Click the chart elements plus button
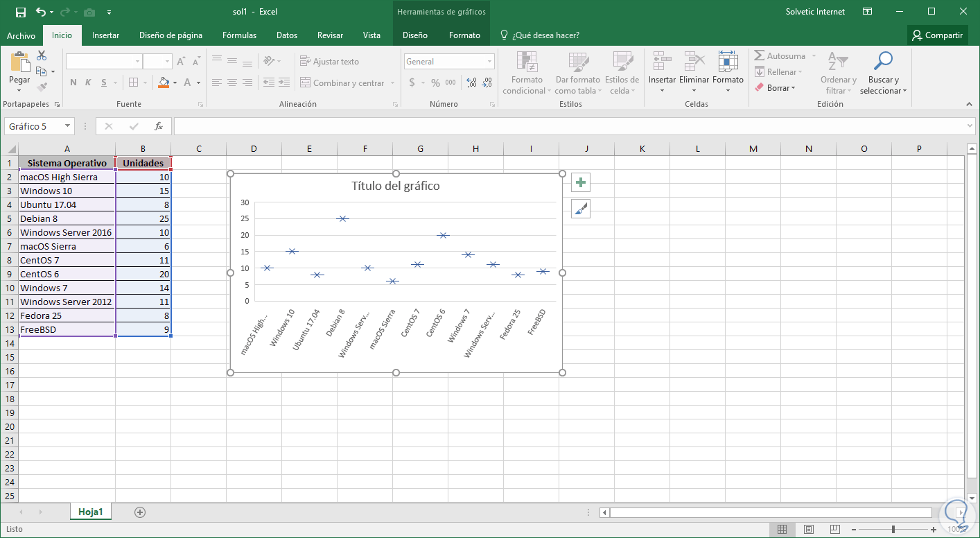Viewport: 980px width, 538px height. tap(581, 183)
